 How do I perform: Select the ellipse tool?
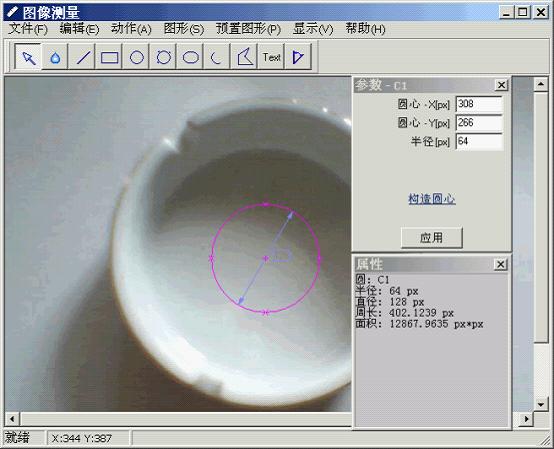tap(190, 57)
